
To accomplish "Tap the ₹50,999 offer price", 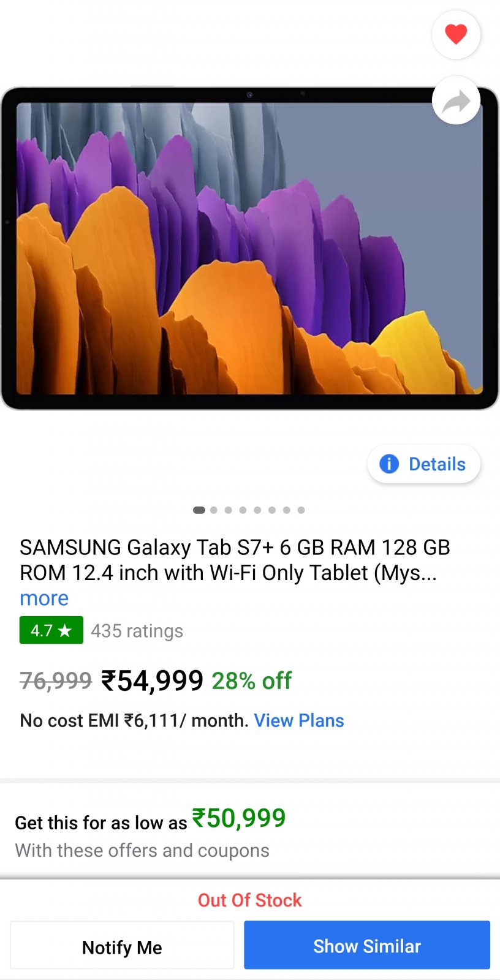I will pos(239,818).
